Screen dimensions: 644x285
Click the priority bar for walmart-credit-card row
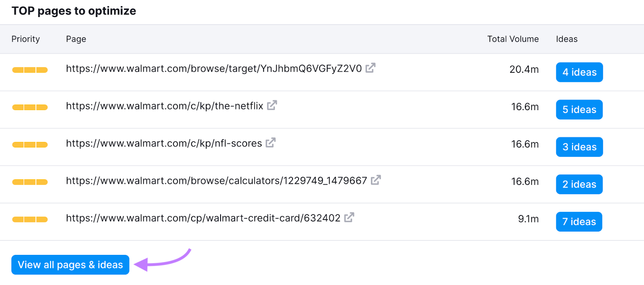[x=30, y=219]
